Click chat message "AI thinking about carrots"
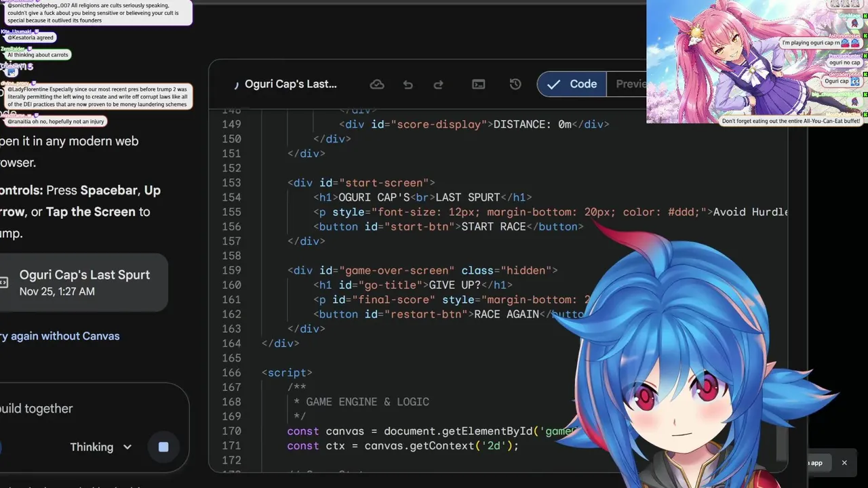Viewport: 868px width, 488px height. 37,55
